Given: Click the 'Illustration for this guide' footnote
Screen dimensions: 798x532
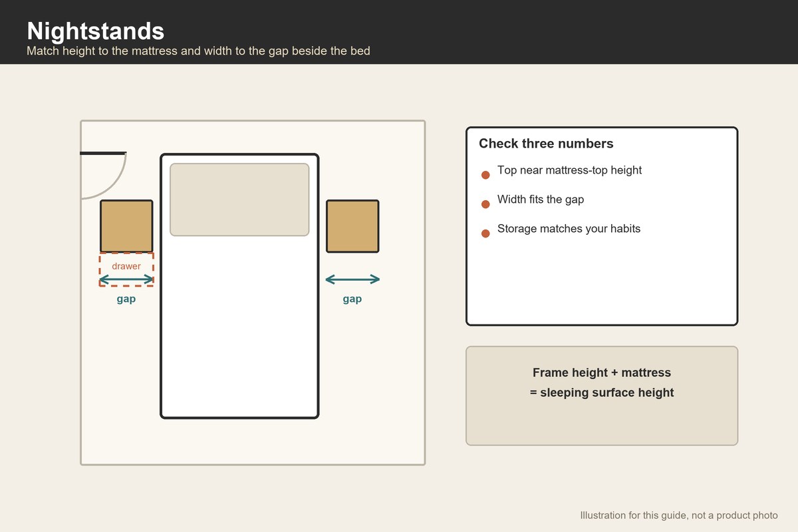Looking at the screenshot, I should pyautogui.click(x=679, y=515).
